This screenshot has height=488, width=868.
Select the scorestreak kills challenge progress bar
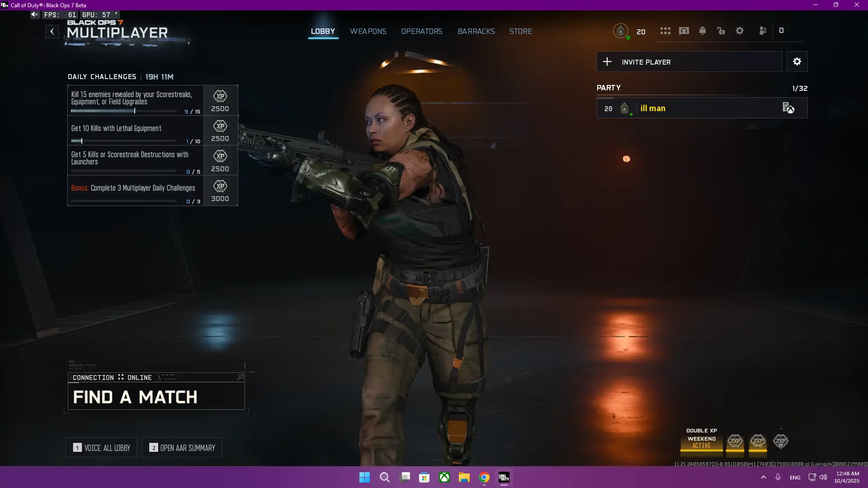pyautogui.click(x=124, y=111)
